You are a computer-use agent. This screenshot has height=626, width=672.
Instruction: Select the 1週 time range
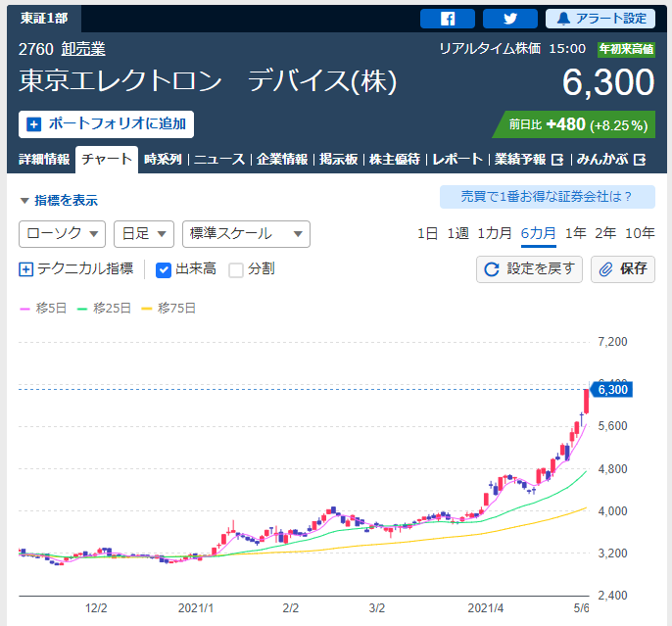tap(457, 233)
